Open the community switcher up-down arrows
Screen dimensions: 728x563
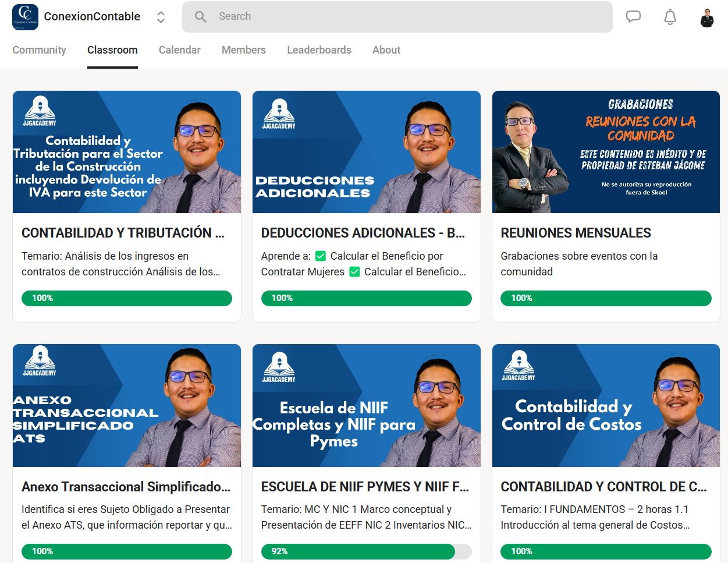click(161, 17)
